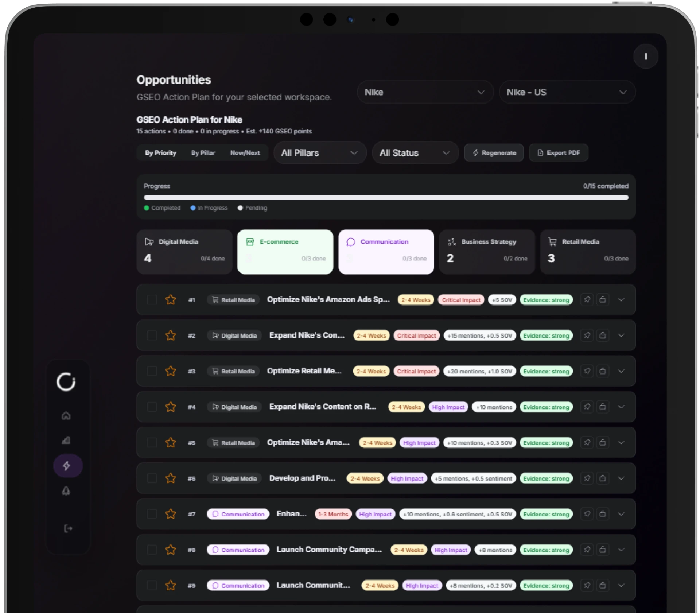
Task: Click the briefcase icon on action #4
Action: (603, 407)
